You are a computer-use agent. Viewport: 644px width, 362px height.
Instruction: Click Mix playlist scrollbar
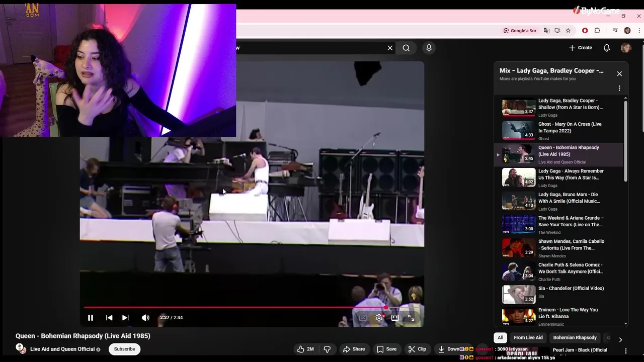pyautogui.click(x=625, y=142)
